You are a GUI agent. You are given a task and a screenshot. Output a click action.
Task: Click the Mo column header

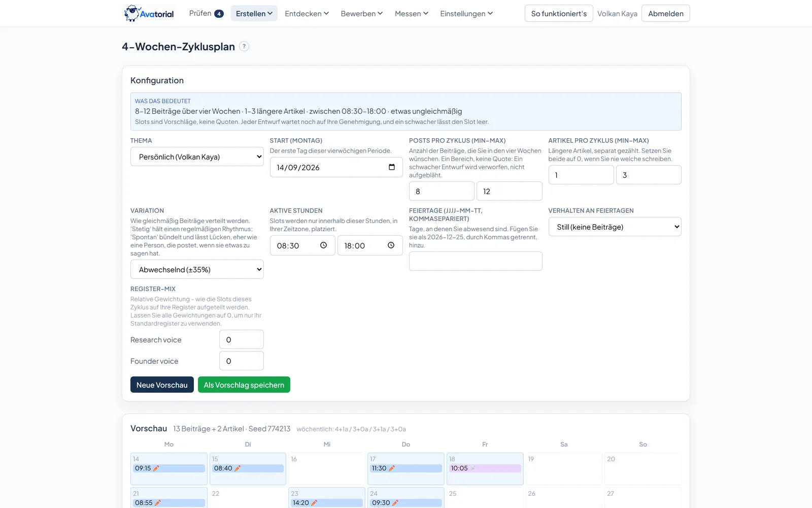point(169,444)
